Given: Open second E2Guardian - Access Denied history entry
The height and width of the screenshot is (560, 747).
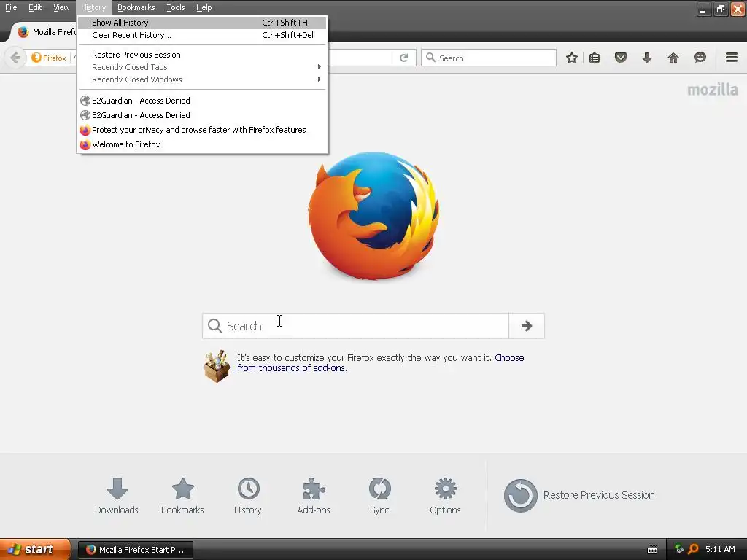Looking at the screenshot, I should (202, 115).
